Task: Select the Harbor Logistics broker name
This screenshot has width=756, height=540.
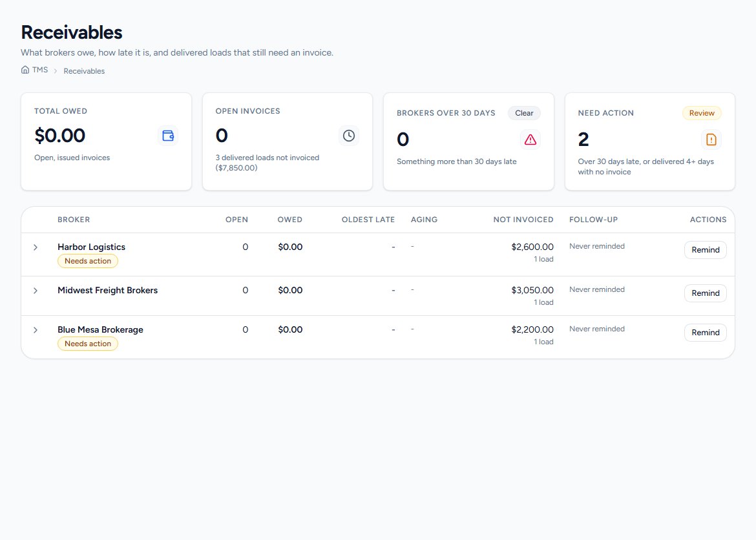Action: click(91, 247)
